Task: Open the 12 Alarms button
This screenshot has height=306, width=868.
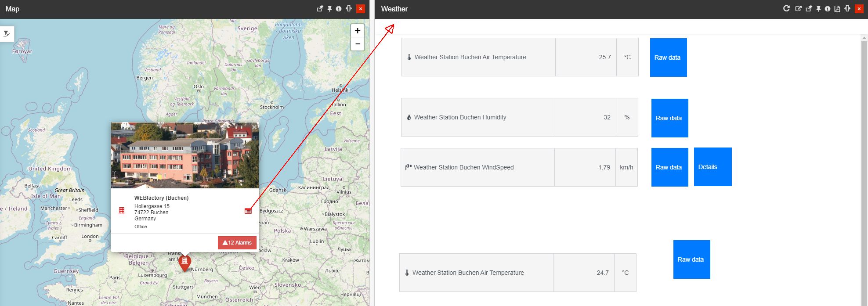Action: click(x=237, y=243)
